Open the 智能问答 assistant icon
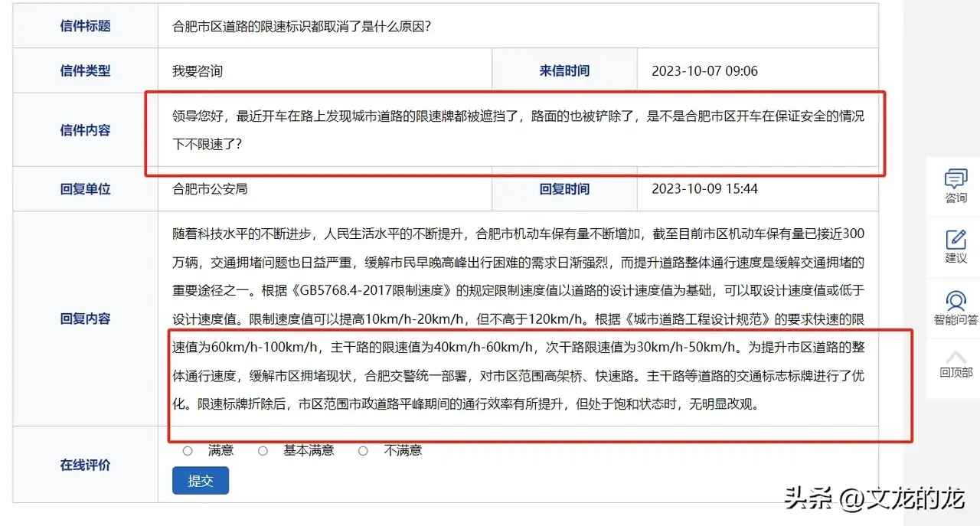Screen dimensions: 980x526 (955, 300)
